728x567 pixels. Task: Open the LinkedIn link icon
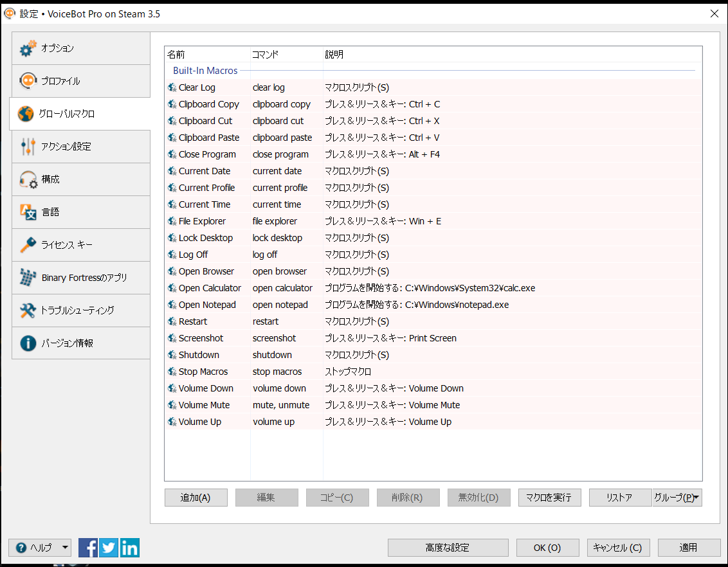(129, 548)
